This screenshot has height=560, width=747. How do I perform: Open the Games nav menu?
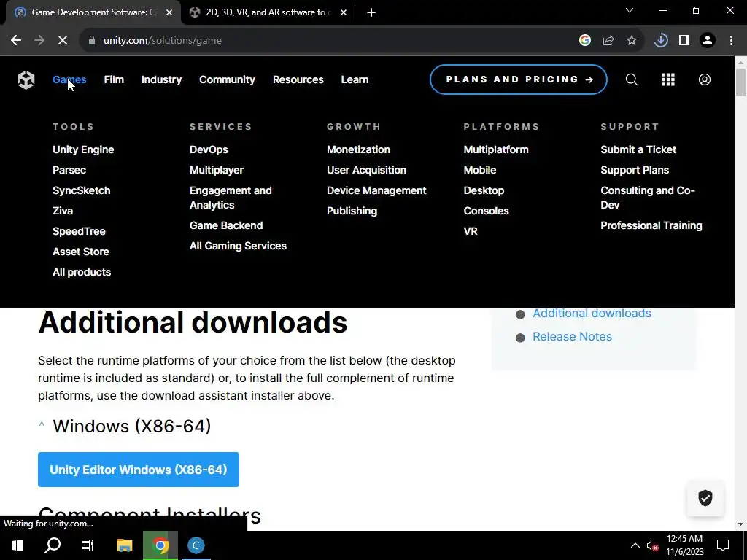click(69, 79)
